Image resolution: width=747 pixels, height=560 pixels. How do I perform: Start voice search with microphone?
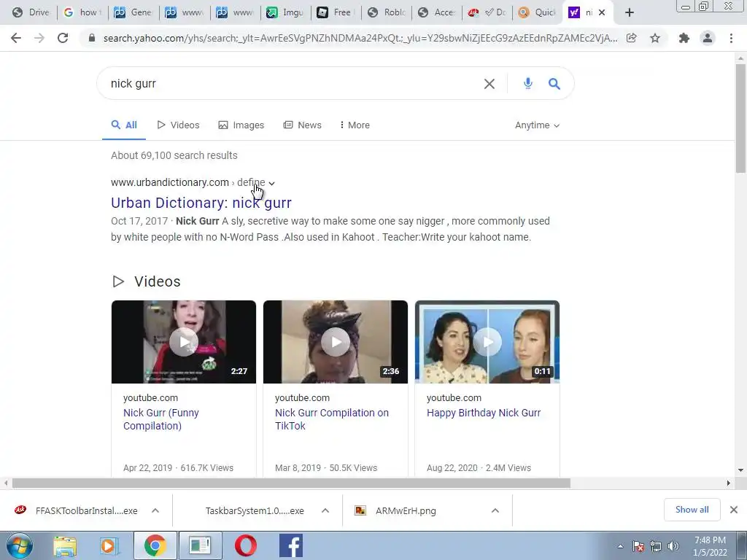pyautogui.click(x=528, y=84)
